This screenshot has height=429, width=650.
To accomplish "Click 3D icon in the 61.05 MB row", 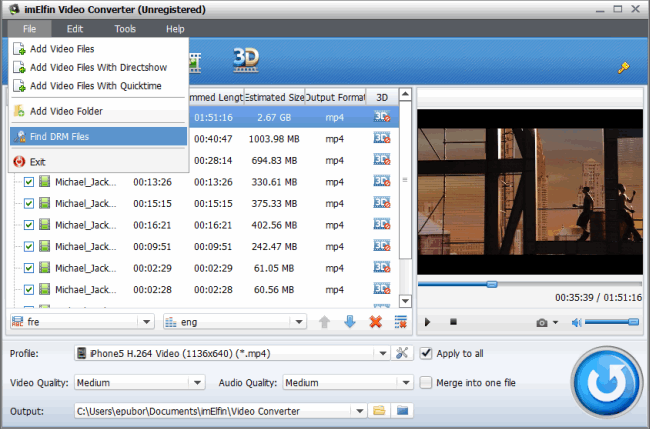I will click(x=382, y=268).
